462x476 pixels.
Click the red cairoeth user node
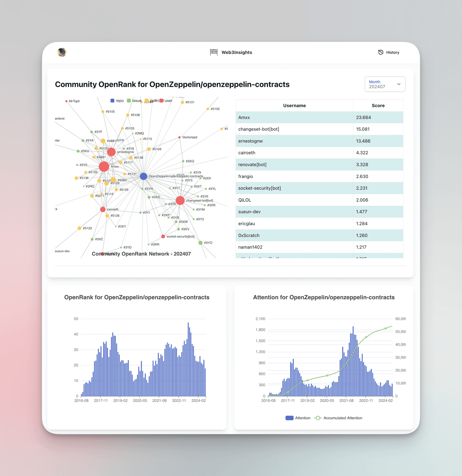(103, 209)
